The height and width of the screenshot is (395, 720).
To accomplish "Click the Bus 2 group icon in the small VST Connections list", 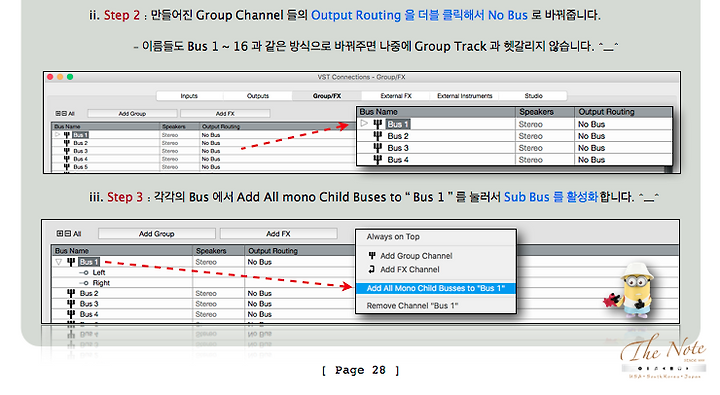I will click(x=67, y=143).
